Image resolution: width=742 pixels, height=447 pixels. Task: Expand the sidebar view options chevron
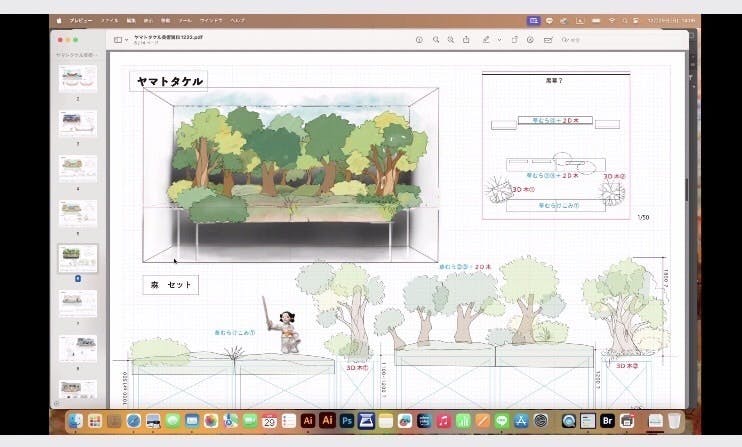[126, 40]
